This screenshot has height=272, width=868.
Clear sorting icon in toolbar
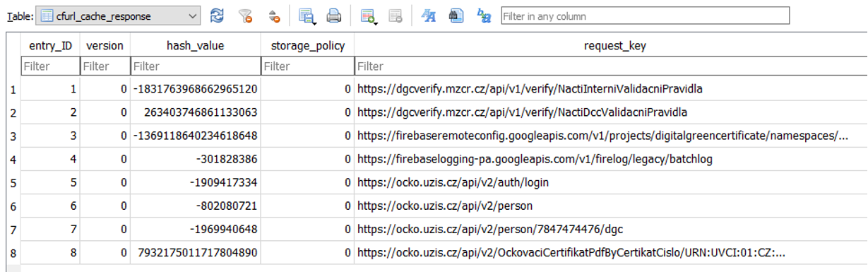[275, 16]
